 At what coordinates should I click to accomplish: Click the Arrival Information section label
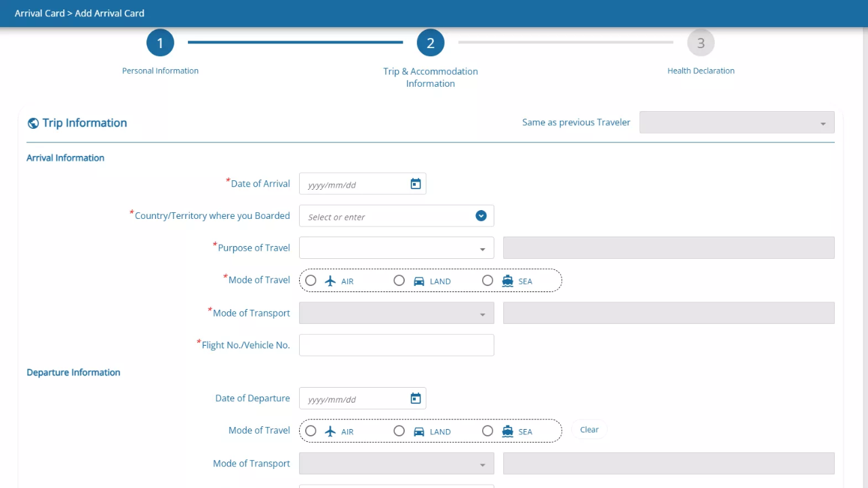click(x=65, y=158)
